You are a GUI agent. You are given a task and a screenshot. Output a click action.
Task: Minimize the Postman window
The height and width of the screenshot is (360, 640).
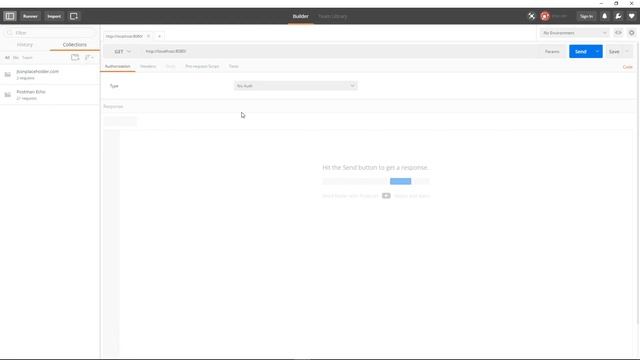coord(601,3)
